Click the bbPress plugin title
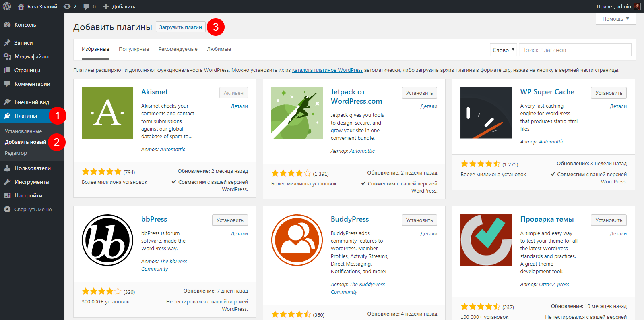The image size is (644, 320). [x=154, y=219]
